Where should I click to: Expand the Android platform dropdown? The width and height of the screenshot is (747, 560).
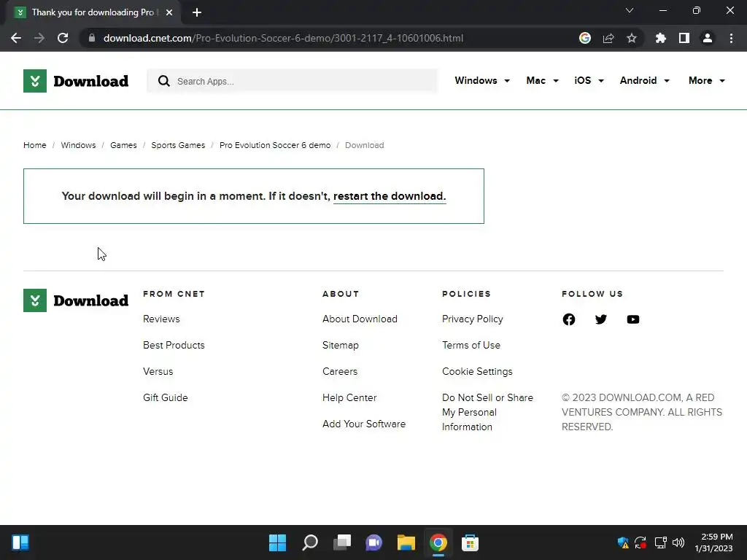645,80
